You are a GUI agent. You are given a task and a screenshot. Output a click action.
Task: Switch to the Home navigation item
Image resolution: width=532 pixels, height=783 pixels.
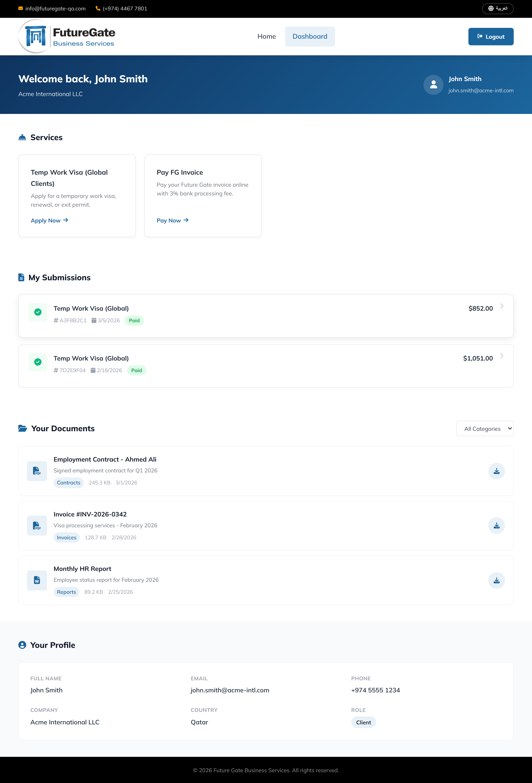(x=266, y=36)
